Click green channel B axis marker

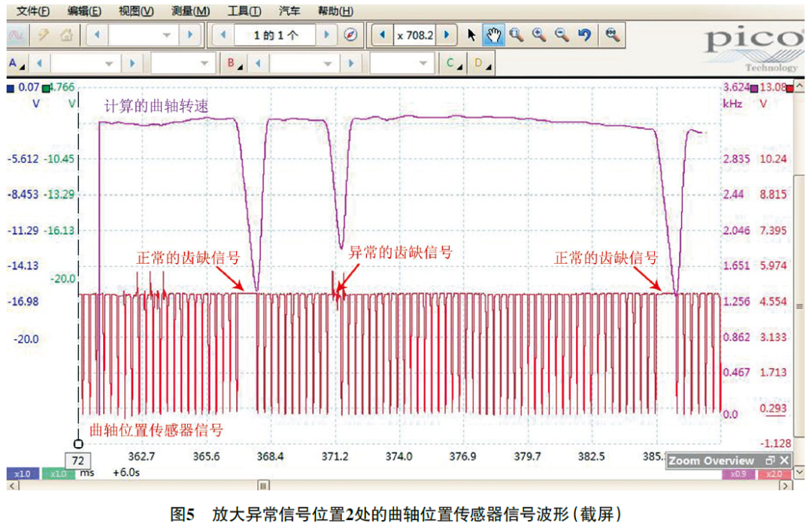tap(46, 89)
